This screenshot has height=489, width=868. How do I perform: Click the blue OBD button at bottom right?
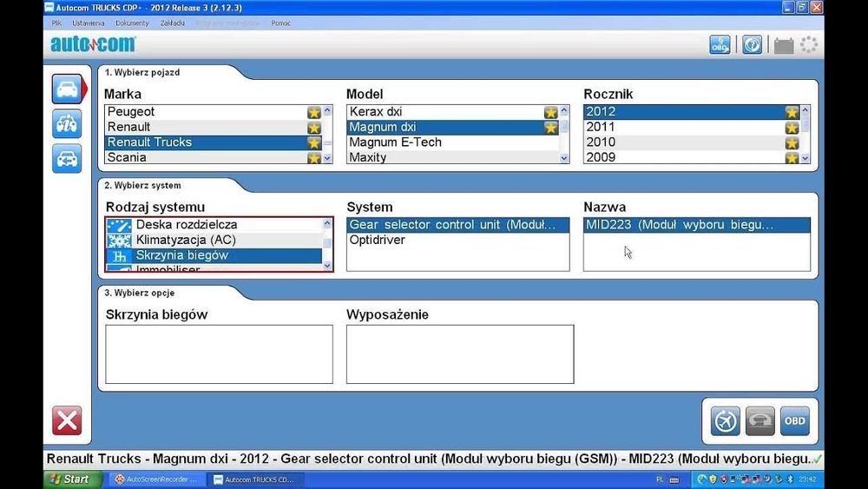pos(795,421)
